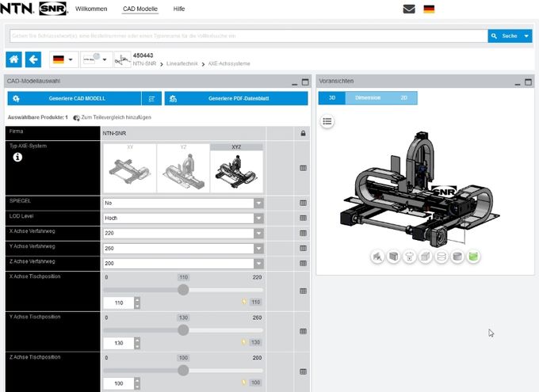
Task: Go back with the blue arrow button
Action: pyautogui.click(x=33, y=59)
